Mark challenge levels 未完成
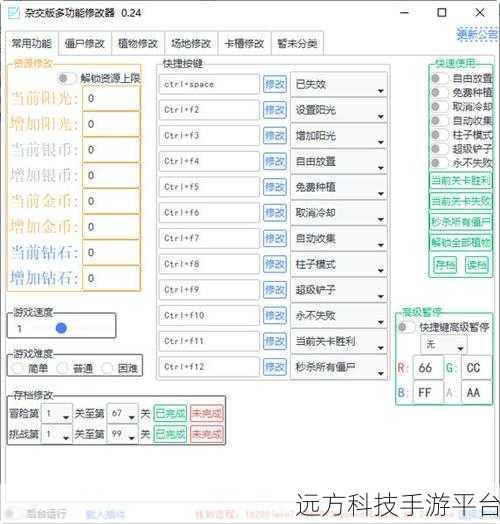500x524 pixels. point(207,434)
